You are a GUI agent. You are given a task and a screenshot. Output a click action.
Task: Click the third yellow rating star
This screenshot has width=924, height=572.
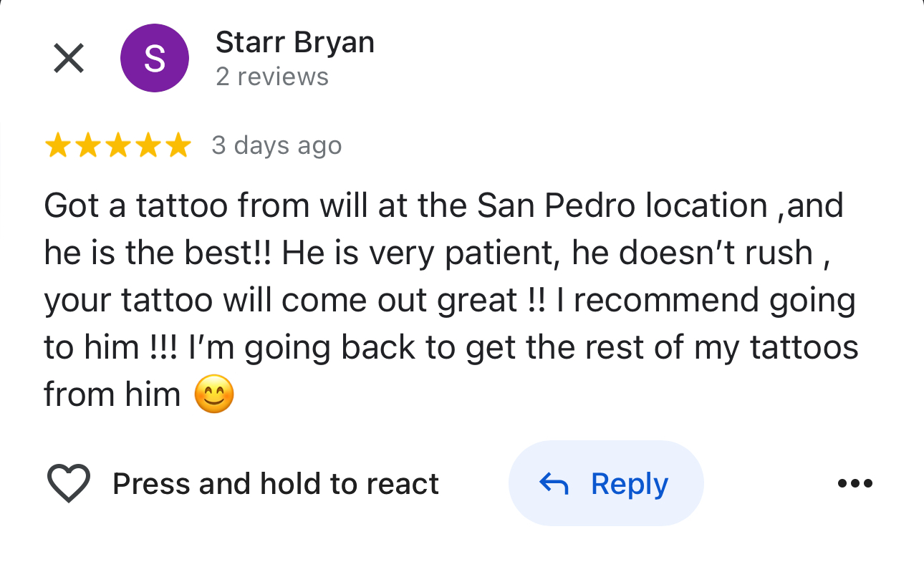118,146
